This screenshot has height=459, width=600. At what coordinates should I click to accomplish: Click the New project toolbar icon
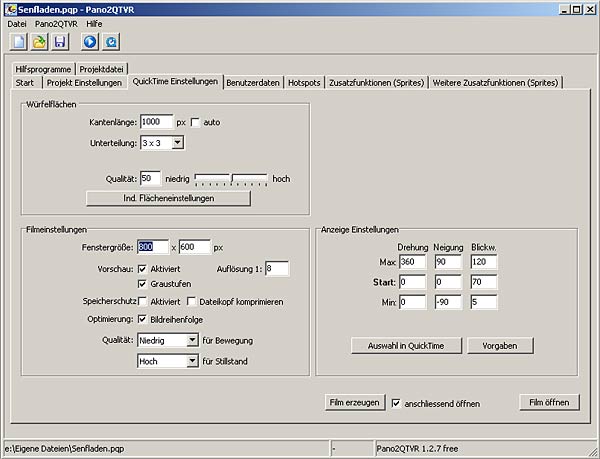[19, 42]
